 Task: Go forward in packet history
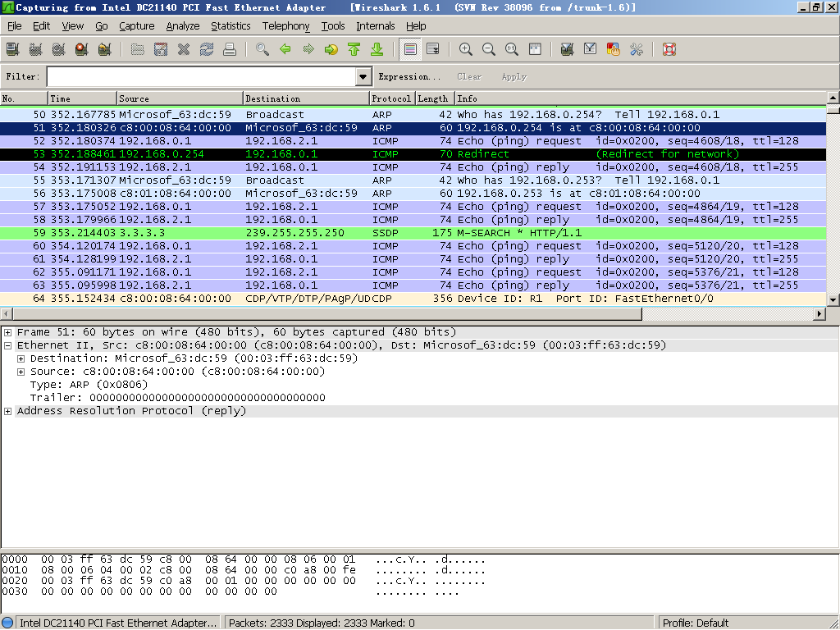click(x=308, y=49)
